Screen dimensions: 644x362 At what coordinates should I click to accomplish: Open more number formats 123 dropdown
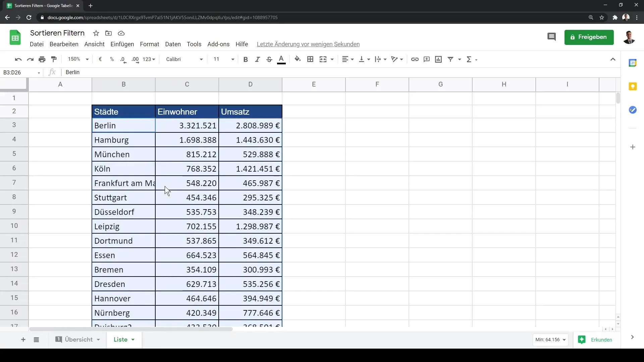pyautogui.click(x=149, y=59)
